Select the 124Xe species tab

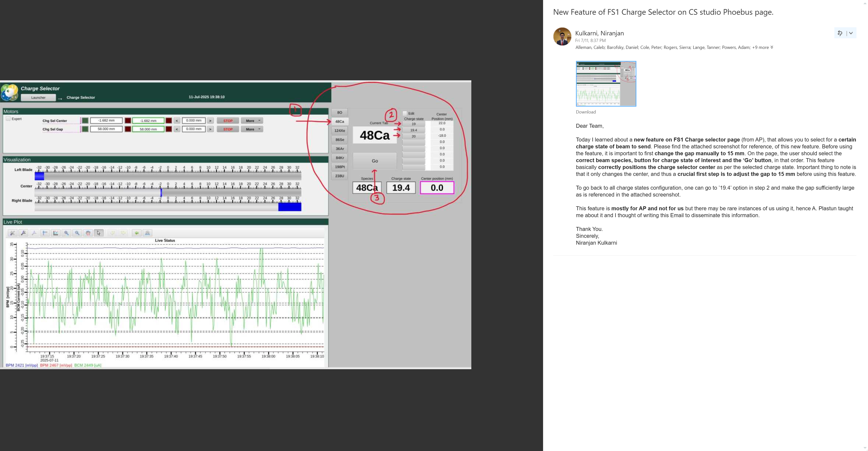[x=340, y=130]
